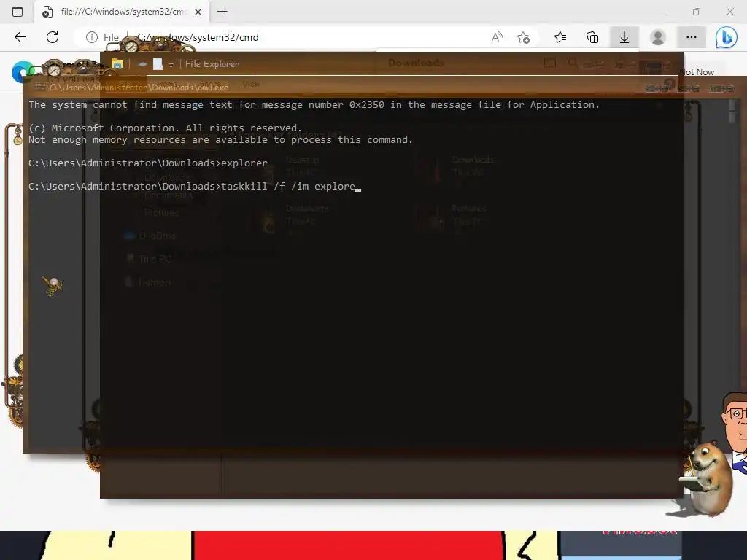Open the Favorites list in Edge
Screen dimensions: 747x560
(560, 37)
